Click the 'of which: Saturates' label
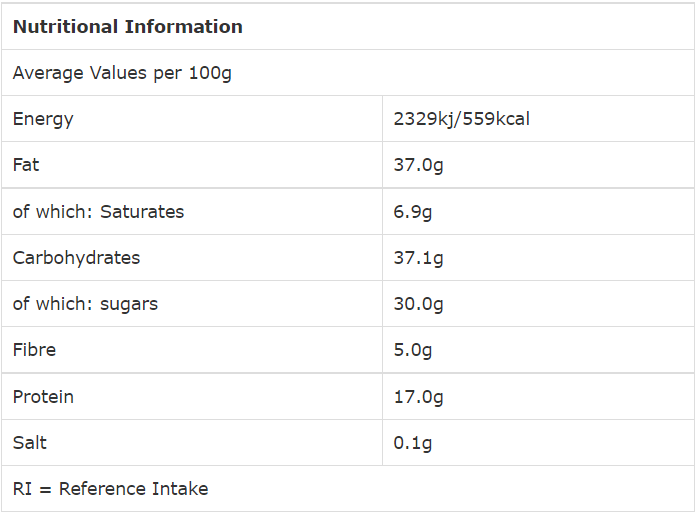 [98, 211]
